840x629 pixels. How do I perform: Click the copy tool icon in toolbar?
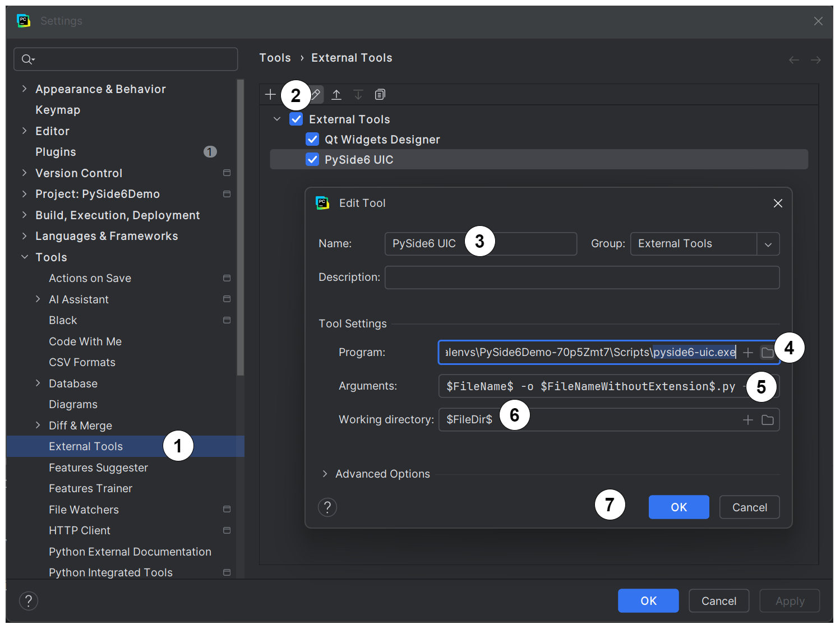pyautogui.click(x=380, y=94)
